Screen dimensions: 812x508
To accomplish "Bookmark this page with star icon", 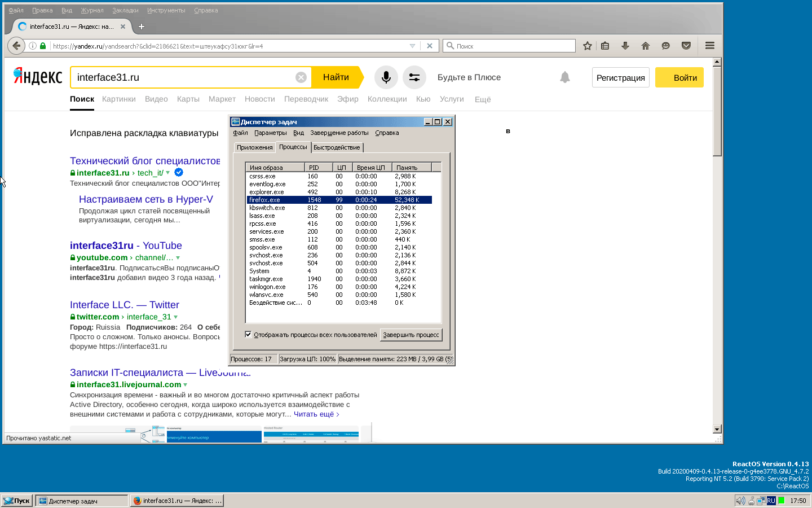I will pos(587,46).
